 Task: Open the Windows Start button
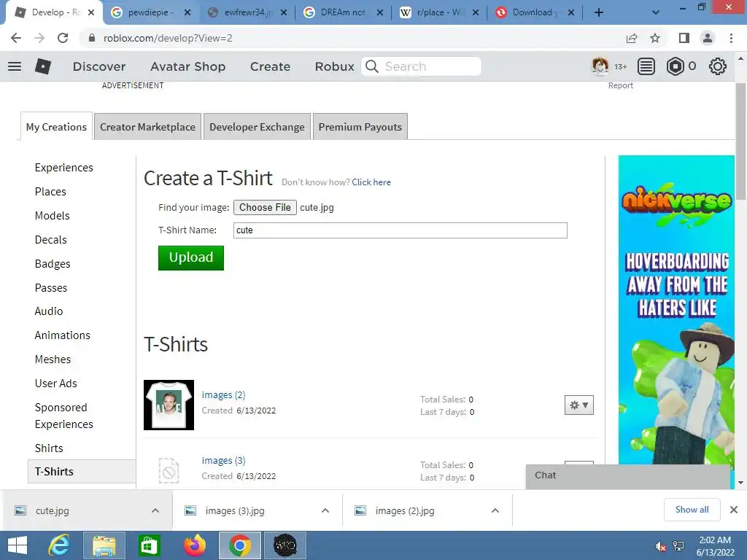pos(18,545)
